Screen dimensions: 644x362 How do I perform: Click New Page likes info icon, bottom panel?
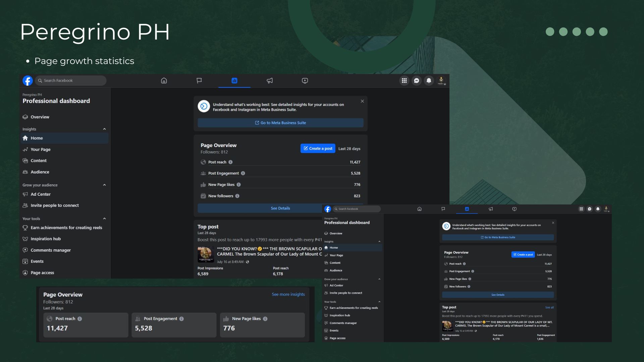[x=265, y=319]
